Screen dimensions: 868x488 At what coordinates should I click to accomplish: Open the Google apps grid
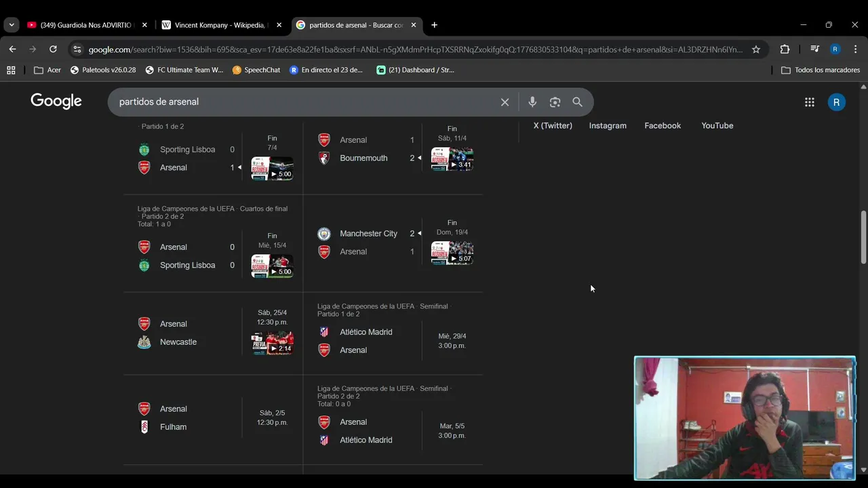(x=809, y=102)
